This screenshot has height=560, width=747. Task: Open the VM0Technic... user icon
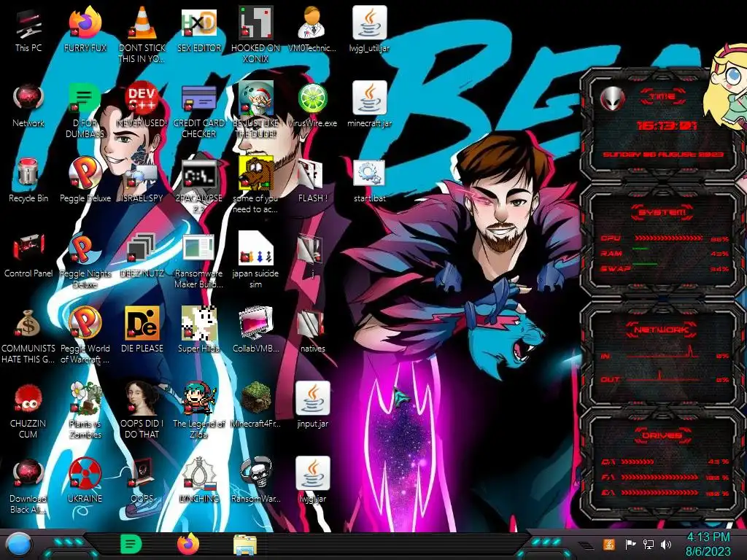click(312, 31)
